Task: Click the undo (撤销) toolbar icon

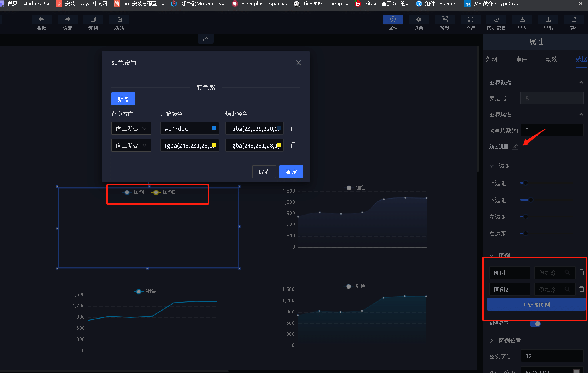Action: click(x=42, y=20)
